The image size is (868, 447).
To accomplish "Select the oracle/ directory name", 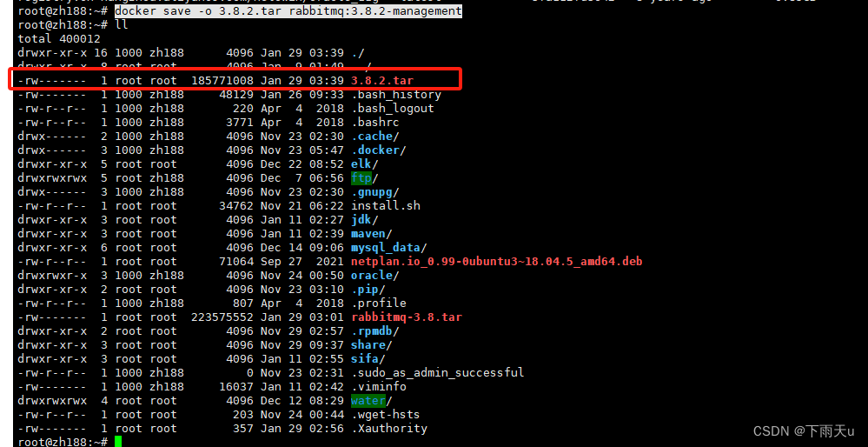I will 374,276.
